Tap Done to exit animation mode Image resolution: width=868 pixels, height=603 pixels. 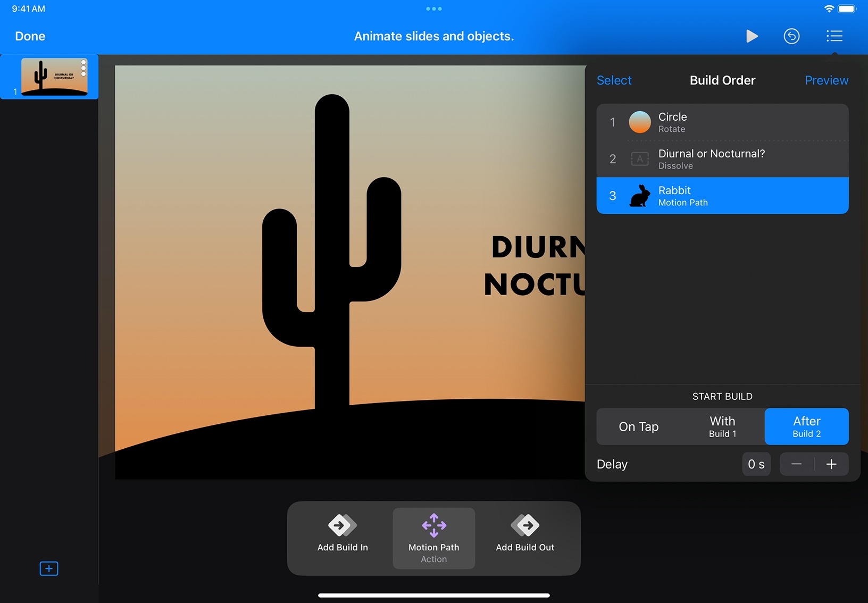pos(30,36)
